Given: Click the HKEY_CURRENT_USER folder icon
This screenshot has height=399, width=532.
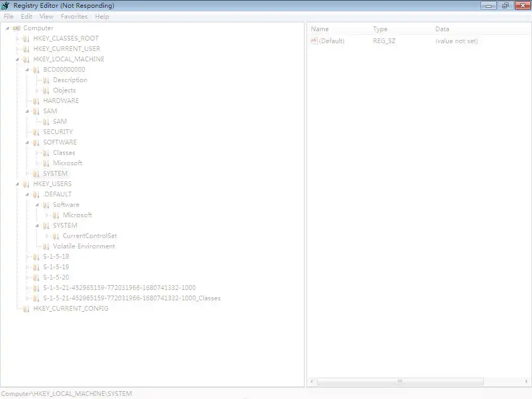Looking at the screenshot, I should coord(26,49).
